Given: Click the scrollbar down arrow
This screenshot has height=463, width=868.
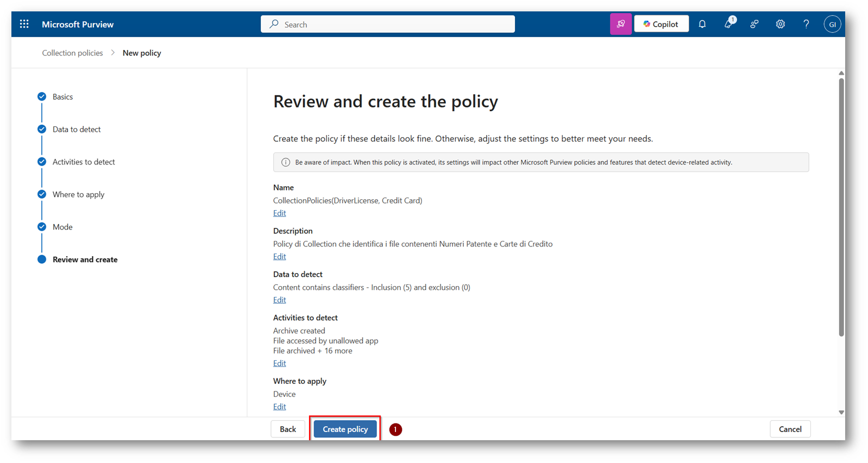Looking at the screenshot, I should (x=841, y=413).
